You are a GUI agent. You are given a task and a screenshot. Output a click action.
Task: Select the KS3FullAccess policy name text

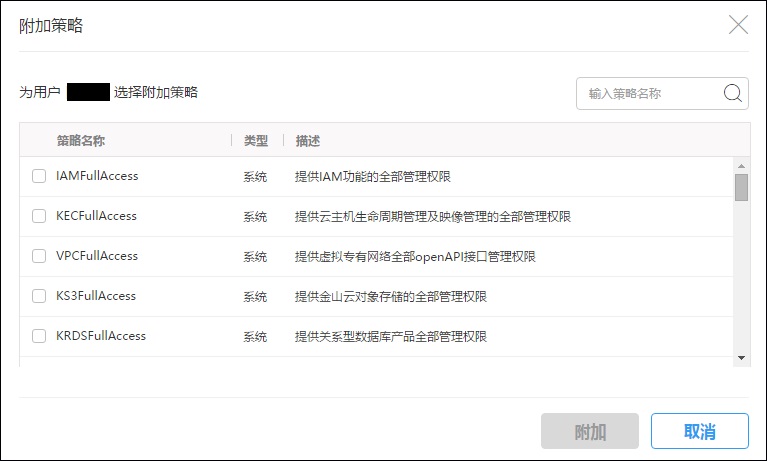pos(96,296)
